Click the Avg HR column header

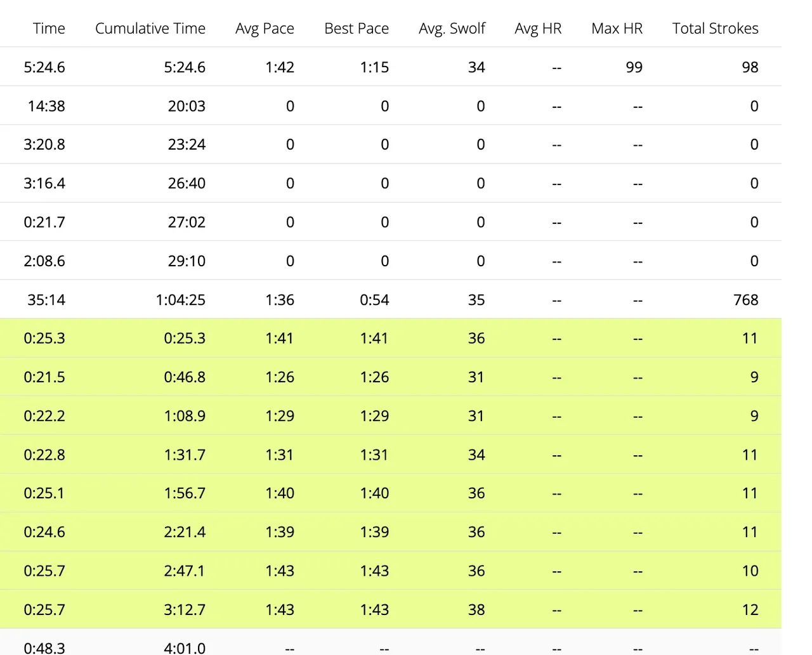[538, 29]
